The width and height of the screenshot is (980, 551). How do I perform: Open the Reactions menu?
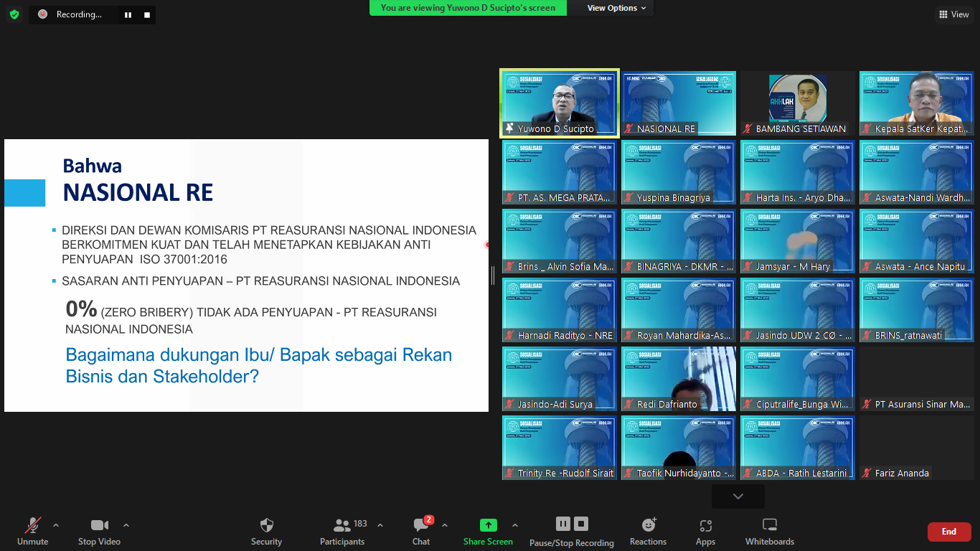[x=649, y=532]
